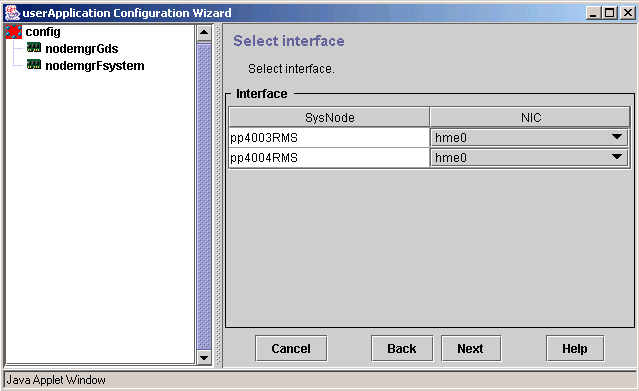Open the Help for this wizard

pyautogui.click(x=575, y=349)
